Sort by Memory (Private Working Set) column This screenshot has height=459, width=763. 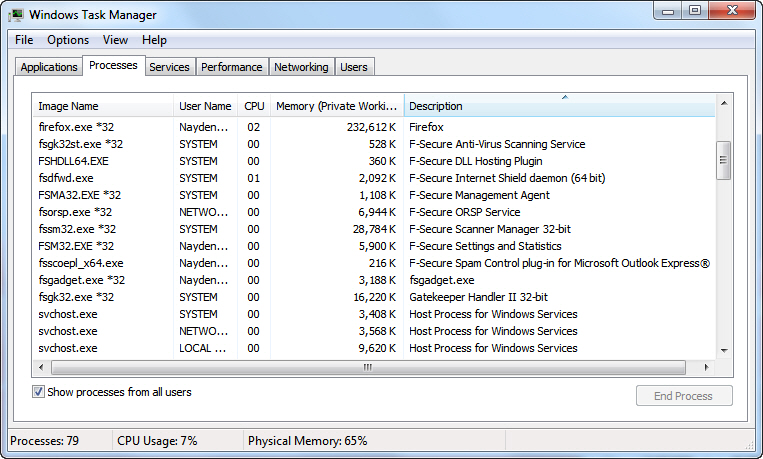336,106
